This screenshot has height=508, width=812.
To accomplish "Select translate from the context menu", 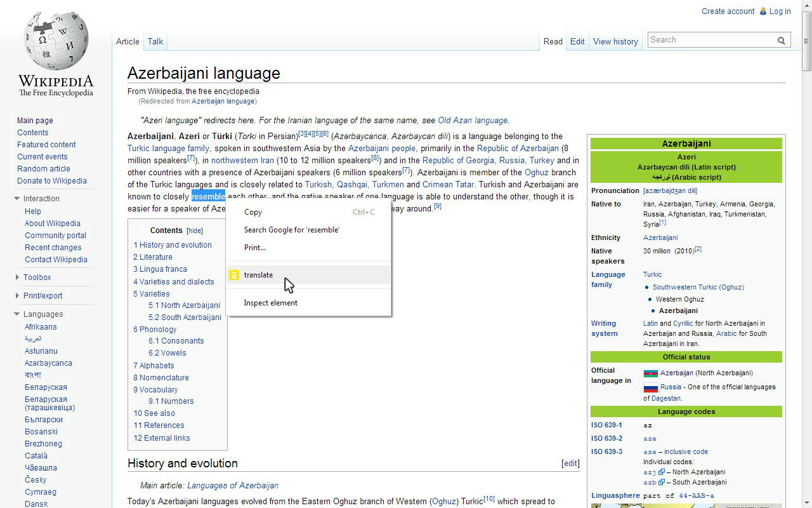I will (x=258, y=274).
